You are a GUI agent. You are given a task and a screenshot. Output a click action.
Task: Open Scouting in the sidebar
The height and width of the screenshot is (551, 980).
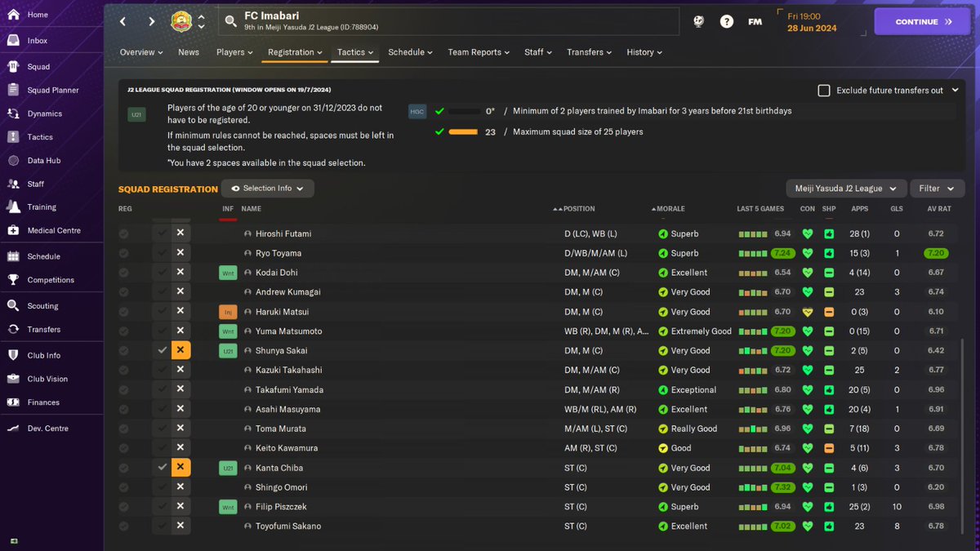(42, 306)
